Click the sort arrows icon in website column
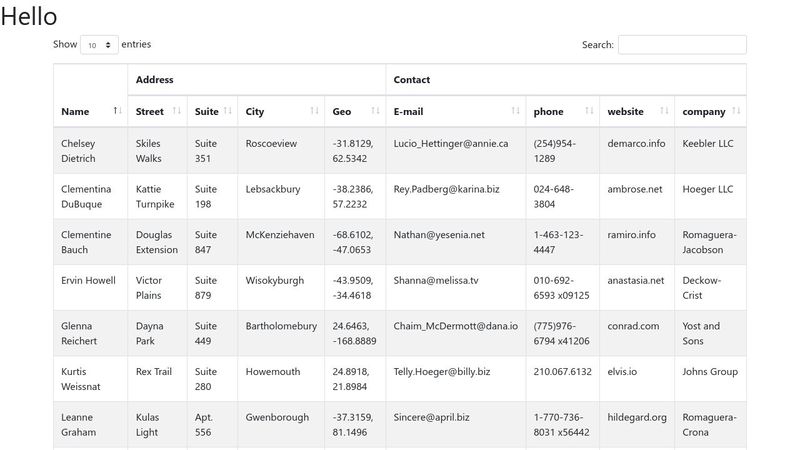800x450 pixels. pos(664,111)
